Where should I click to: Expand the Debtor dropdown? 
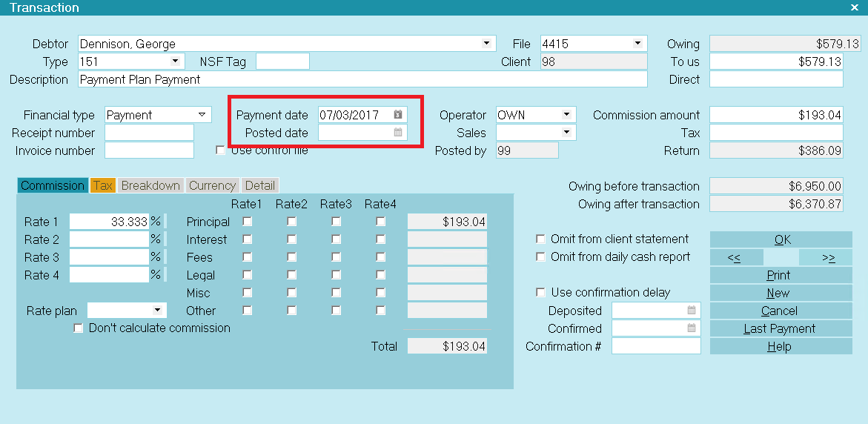point(486,43)
